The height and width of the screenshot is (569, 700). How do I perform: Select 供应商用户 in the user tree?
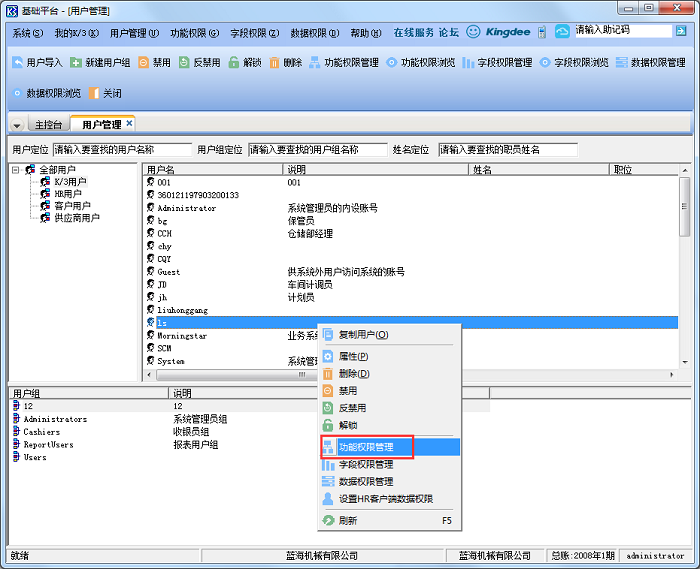[76, 217]
